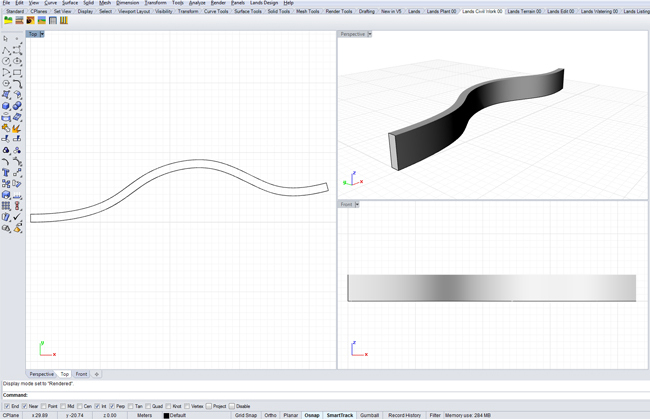Open the Top viewport dropdown arrow

[x=42, y=34]
